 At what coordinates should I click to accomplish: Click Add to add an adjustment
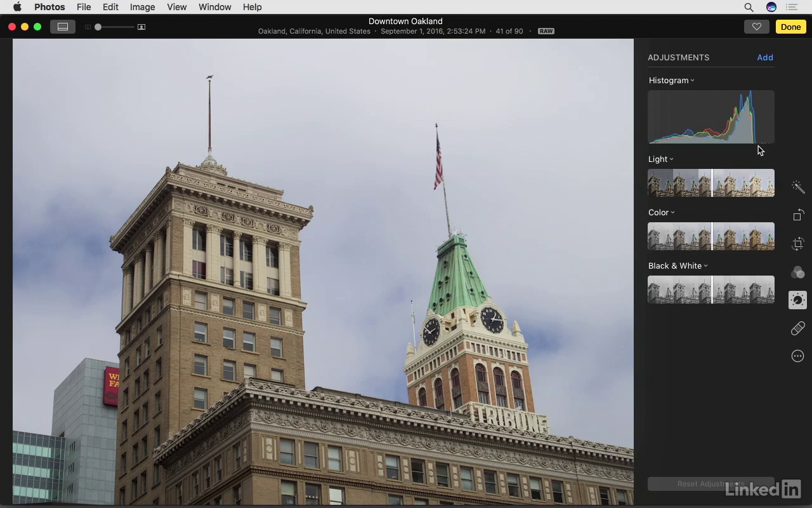pyautogui.click(x=765, y=57)
